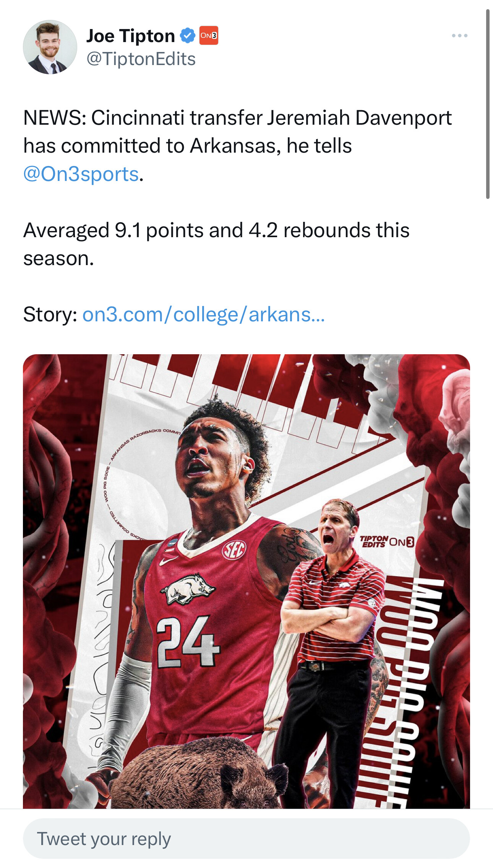Click the Joe Tipton display name
The height and width of the screenshot is (868, 493).
pos(130,36)
